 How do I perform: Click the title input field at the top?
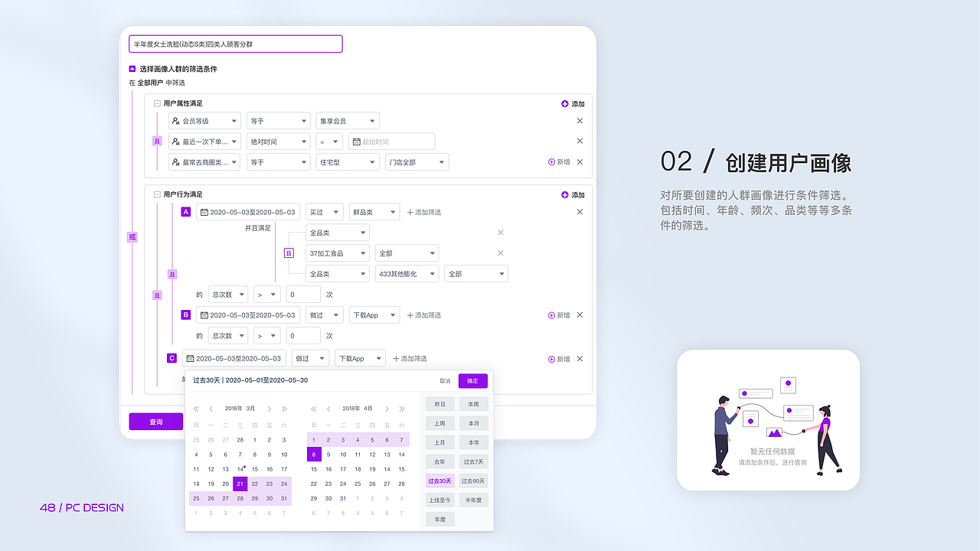point(234,44)
